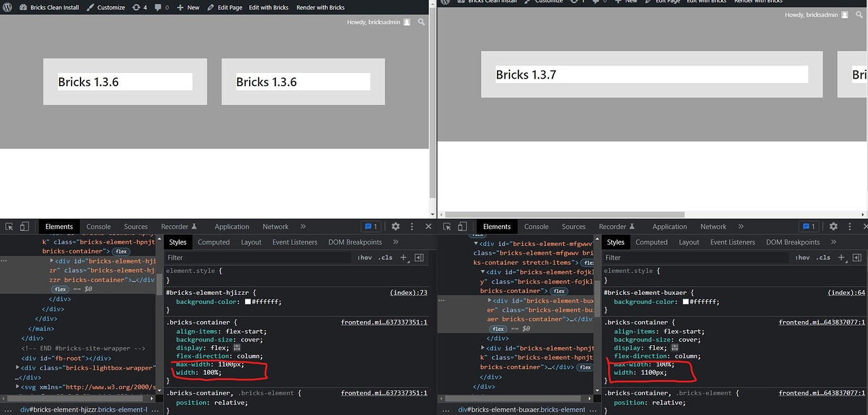
Task: Toggle the flex badge on bricks-container div
Action: coord(121,251)
